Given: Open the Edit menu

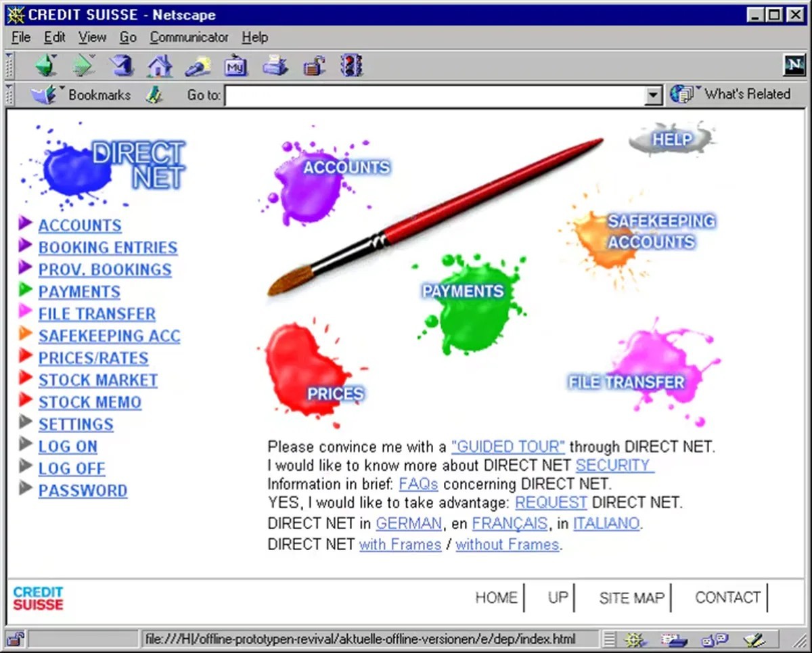Looking at the screenshot, I should click(x=55, y=37).
